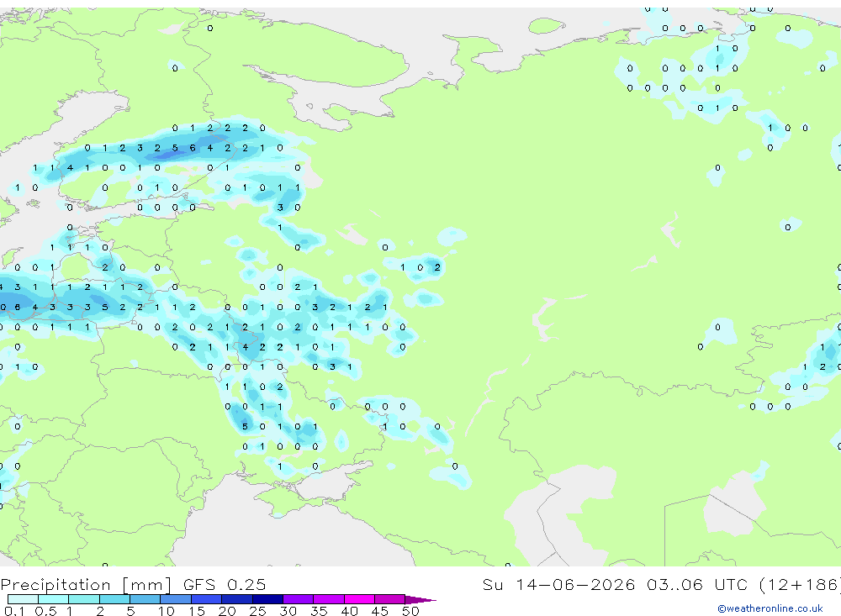
Task: Click the '0.1' legend scale label
Action: [14, 611]
